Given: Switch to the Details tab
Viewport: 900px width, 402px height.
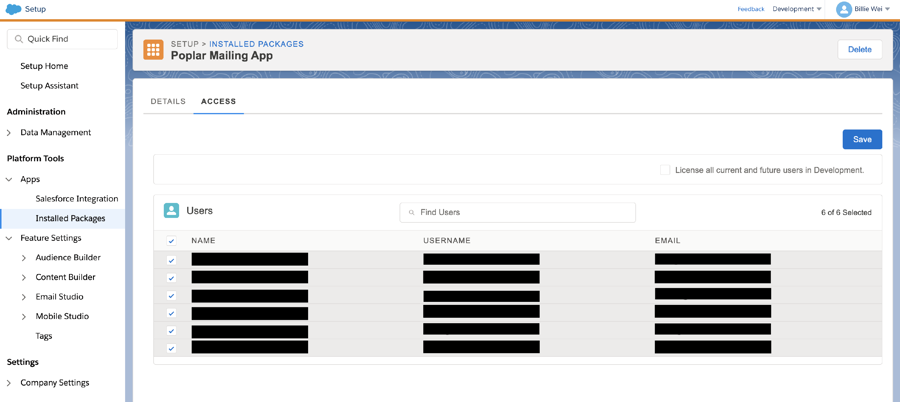Looking at the screenshot, I should point(168,101).
